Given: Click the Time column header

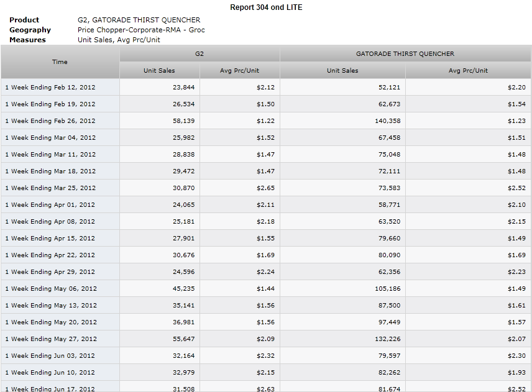Looking at the screenshot, I should [x=60, y=62].
